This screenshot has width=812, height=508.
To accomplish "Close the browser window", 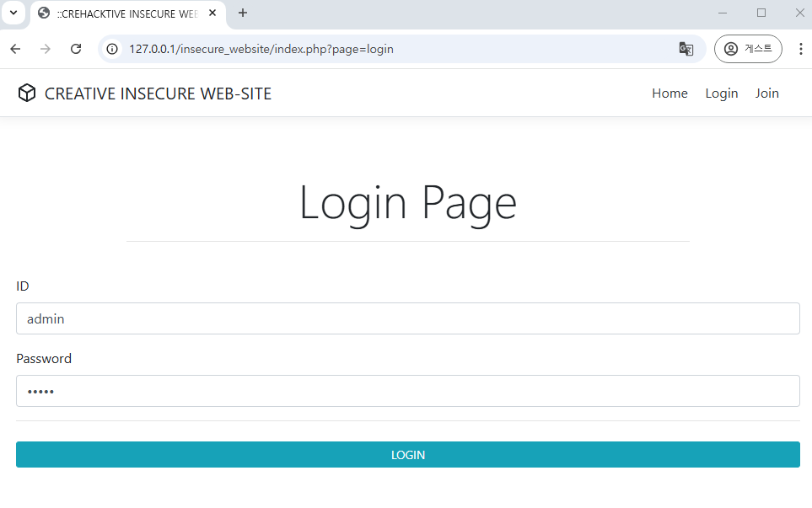I will click(799, 13).
